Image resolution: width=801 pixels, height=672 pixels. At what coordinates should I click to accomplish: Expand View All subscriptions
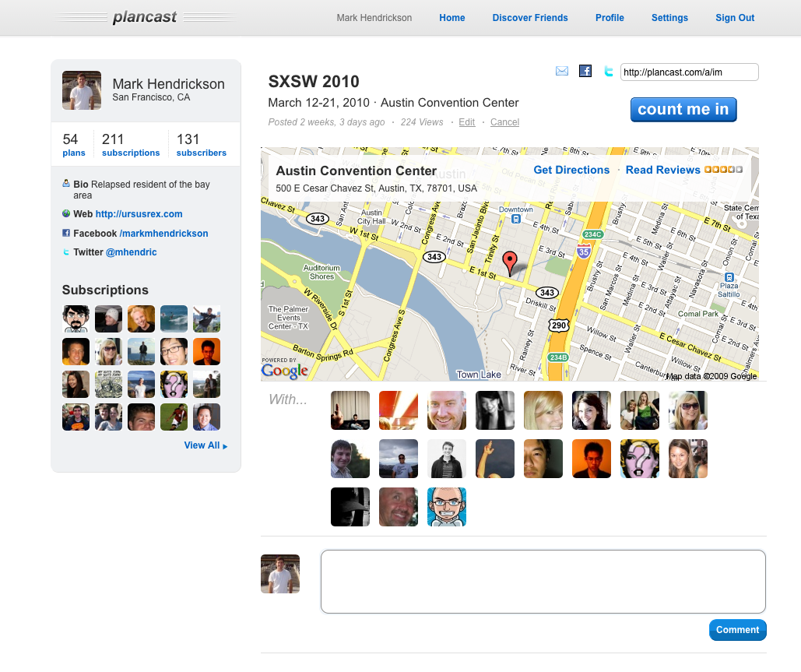point(206,445)
